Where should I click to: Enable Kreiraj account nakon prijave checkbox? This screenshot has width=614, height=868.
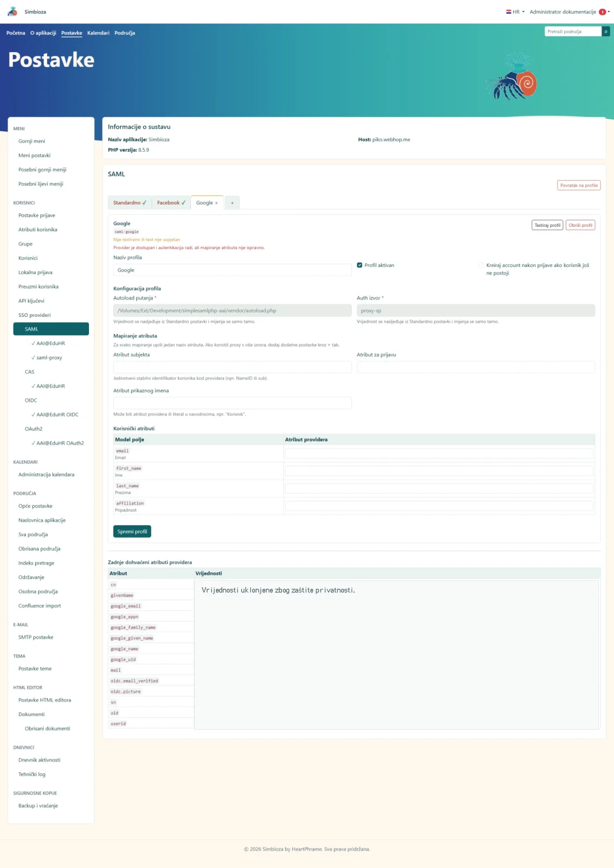[481, 265]
